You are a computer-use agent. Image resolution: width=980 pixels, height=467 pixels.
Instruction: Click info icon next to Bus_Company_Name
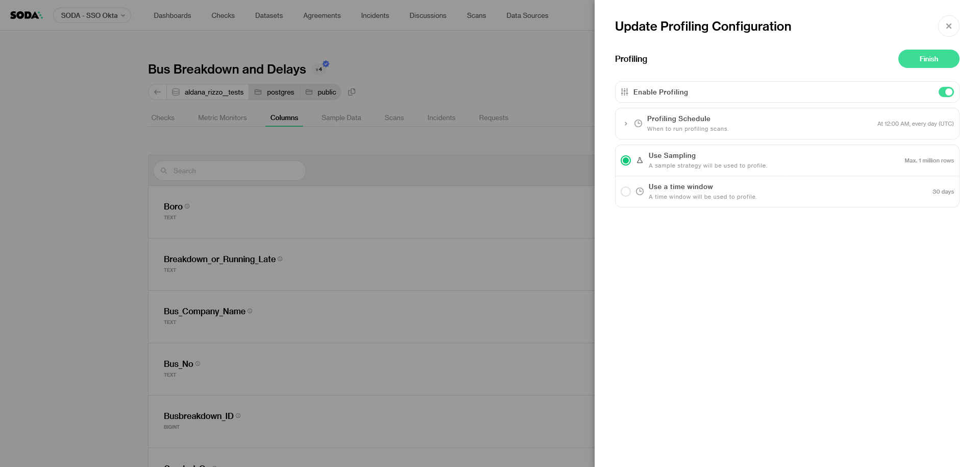250,311
